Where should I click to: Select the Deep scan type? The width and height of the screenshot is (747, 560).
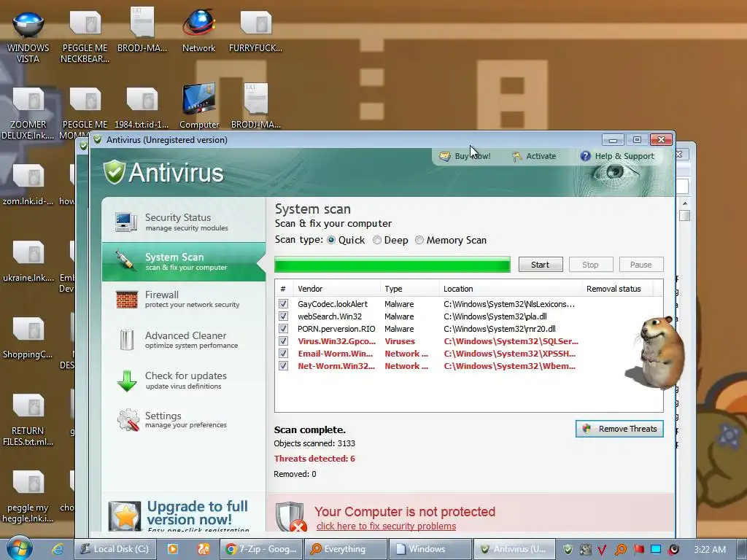click(x=377, y=240)
